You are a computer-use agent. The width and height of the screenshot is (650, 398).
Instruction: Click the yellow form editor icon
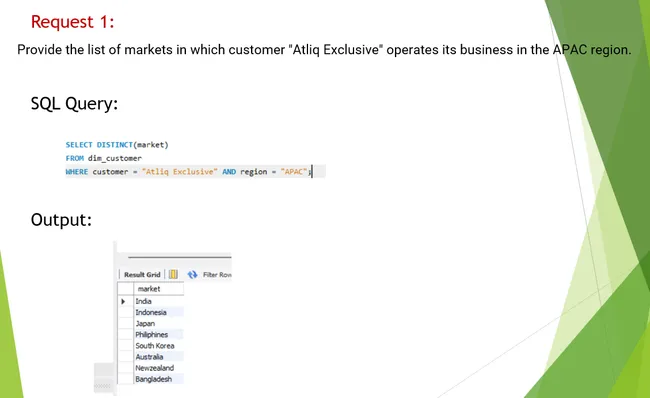(x=173, y=274)
